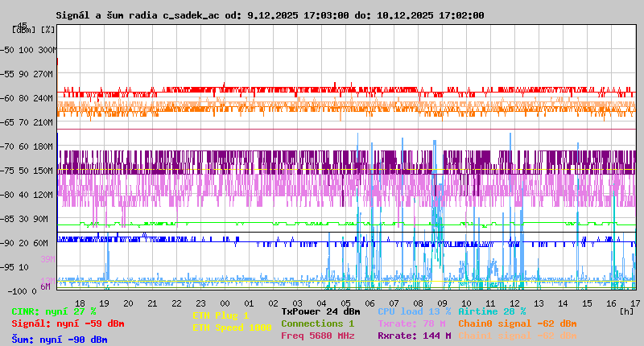Select the TxPower 24 dBm legend label
The width and height of the screenshot is (644, 346).
pyautogui.click(x=320, y=311)
